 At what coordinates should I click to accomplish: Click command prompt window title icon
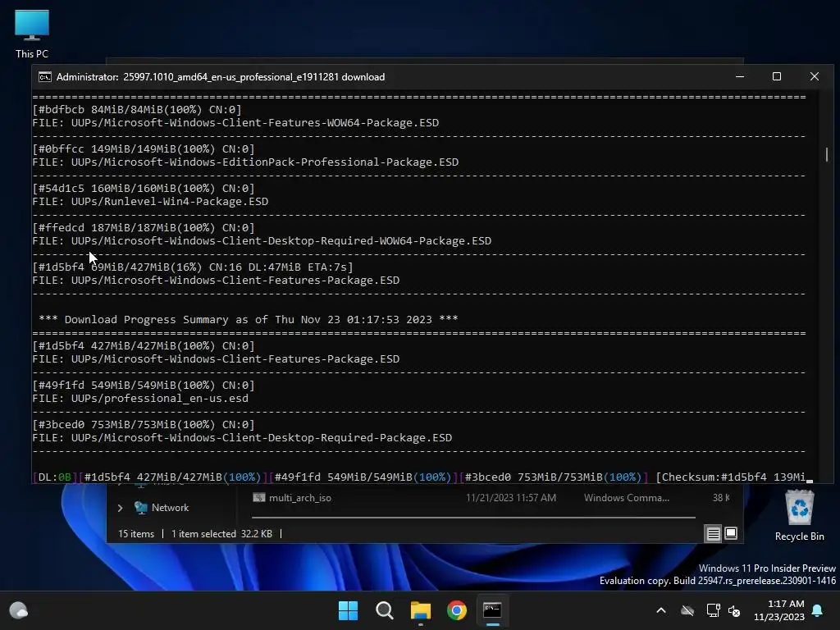(x=45, y=77)
